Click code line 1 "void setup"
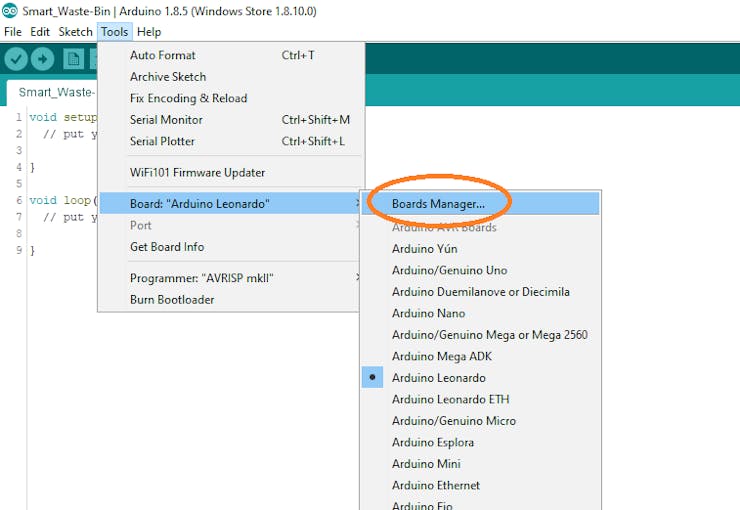This screenshot has height=510, width=740. tap(63, 117)
